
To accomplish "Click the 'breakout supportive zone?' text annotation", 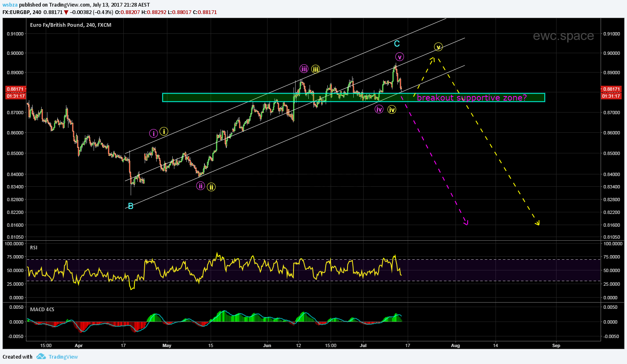I will (x=472, y=98).
